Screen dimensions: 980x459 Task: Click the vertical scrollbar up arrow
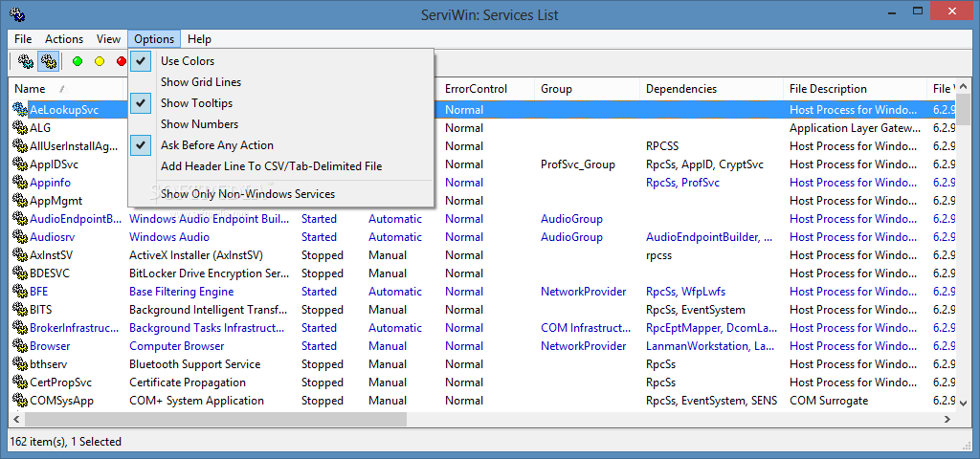click(x=964, y=85)
